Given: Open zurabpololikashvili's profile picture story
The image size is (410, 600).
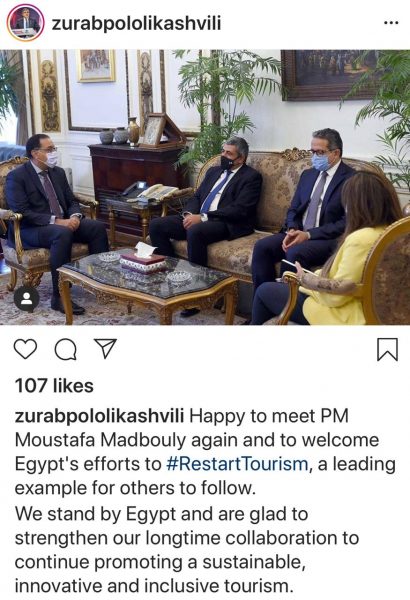Looking at the screenshot, I should 25,23.
